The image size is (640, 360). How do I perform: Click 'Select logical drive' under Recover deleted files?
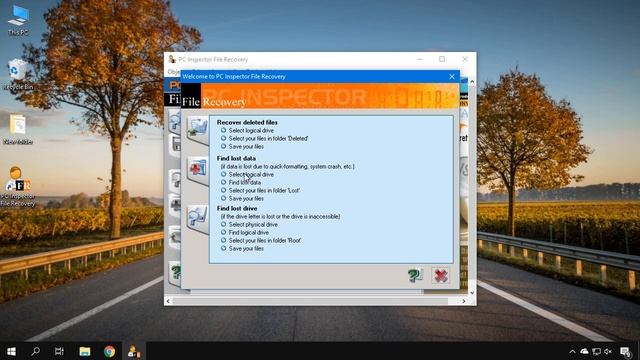[251, 130]
